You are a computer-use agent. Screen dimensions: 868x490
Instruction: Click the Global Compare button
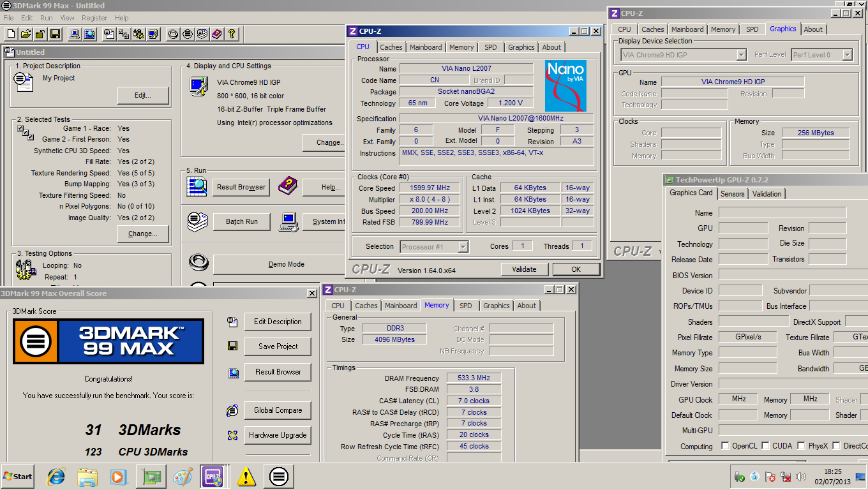pos(278,410)
